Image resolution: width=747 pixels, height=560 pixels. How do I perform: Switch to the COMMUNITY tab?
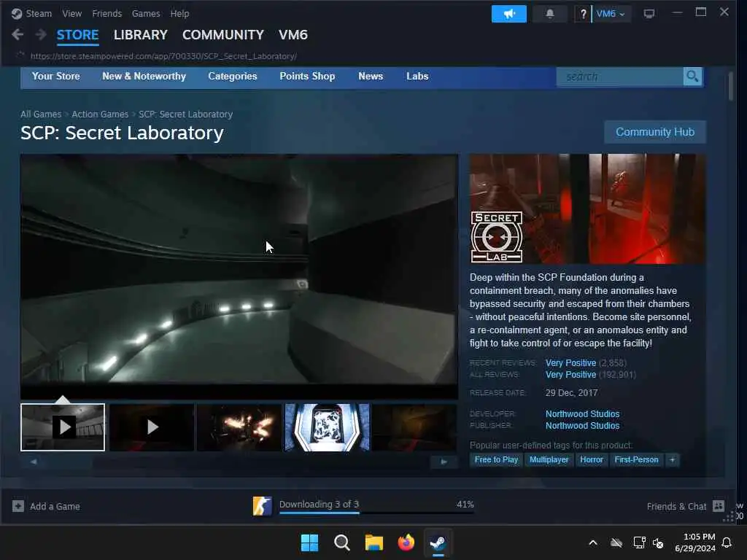(223, 35)
